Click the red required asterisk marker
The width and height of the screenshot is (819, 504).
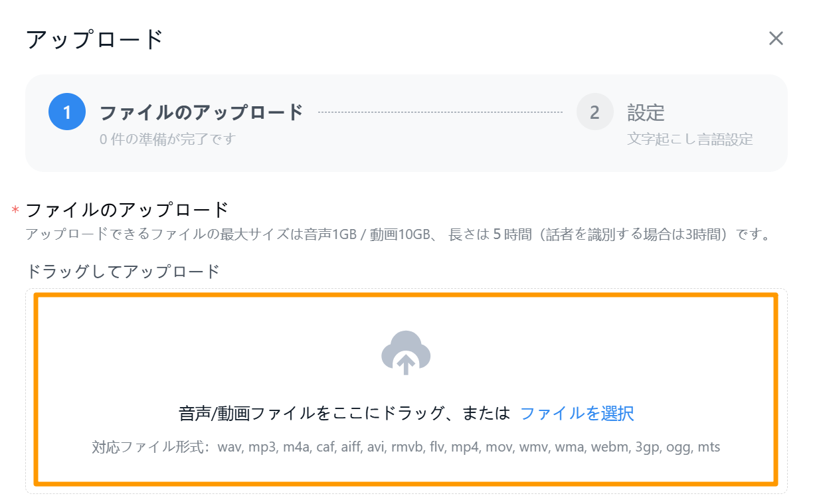click(x=15, y=211)
